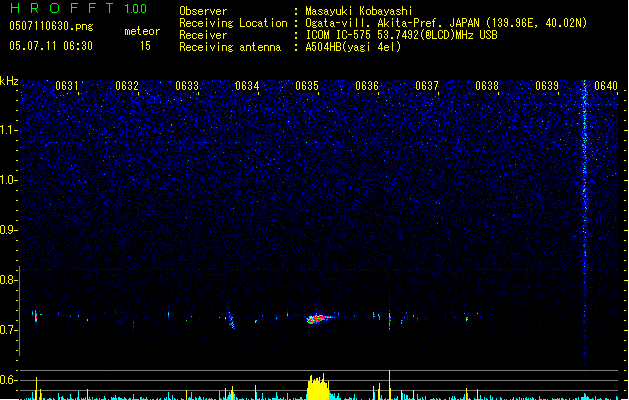Click the Ogata-vill. Akita-Pref. JAPAN location text

click(x=446, y=23)
